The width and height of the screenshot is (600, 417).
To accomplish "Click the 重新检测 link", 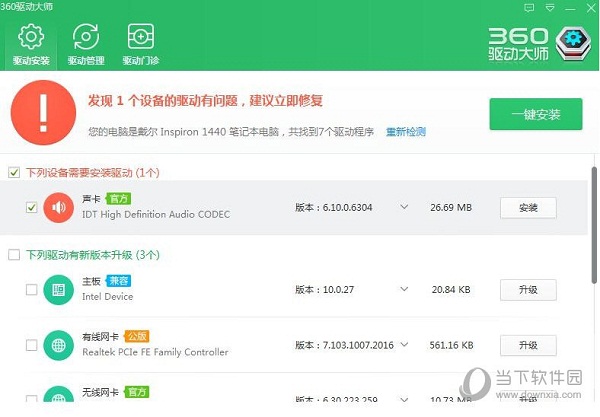I will (406, 132).
